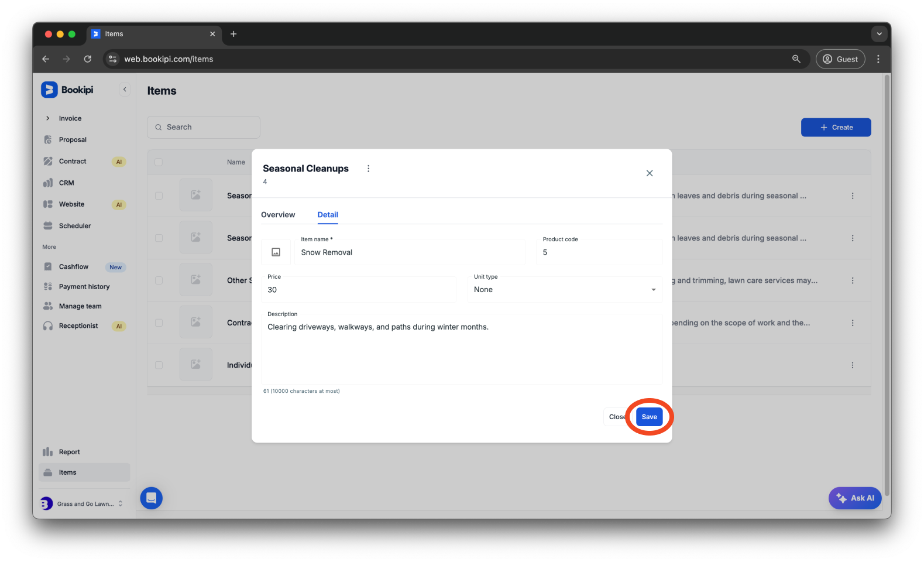Click the Item name field

[410, 252]
